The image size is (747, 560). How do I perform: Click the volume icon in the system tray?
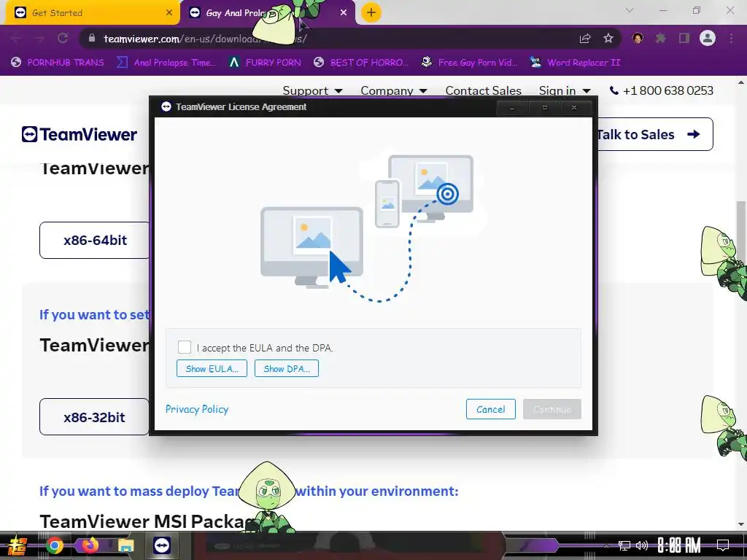[x=642, y=545]
